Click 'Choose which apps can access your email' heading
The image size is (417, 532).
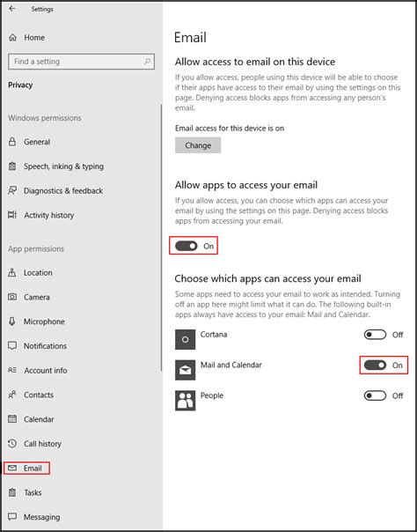268,278
